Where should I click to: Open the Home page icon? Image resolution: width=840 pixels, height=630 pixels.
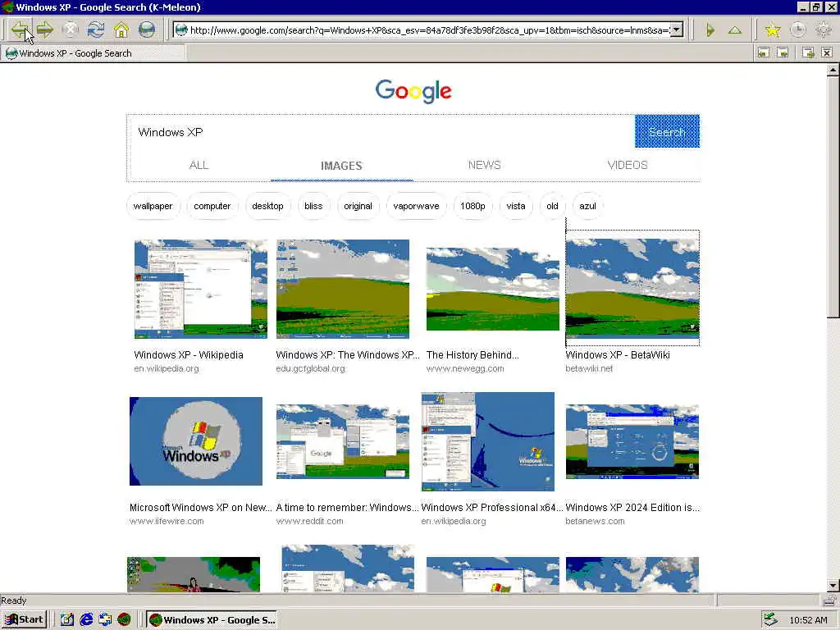coord(121,30)
